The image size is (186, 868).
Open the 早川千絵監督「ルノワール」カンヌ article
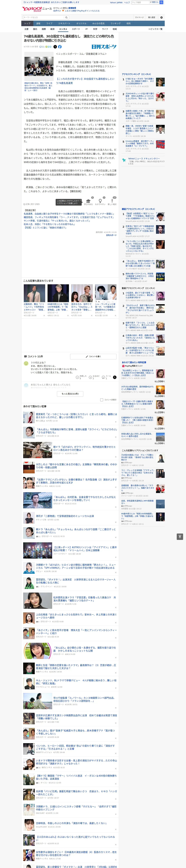click(85, 699)
